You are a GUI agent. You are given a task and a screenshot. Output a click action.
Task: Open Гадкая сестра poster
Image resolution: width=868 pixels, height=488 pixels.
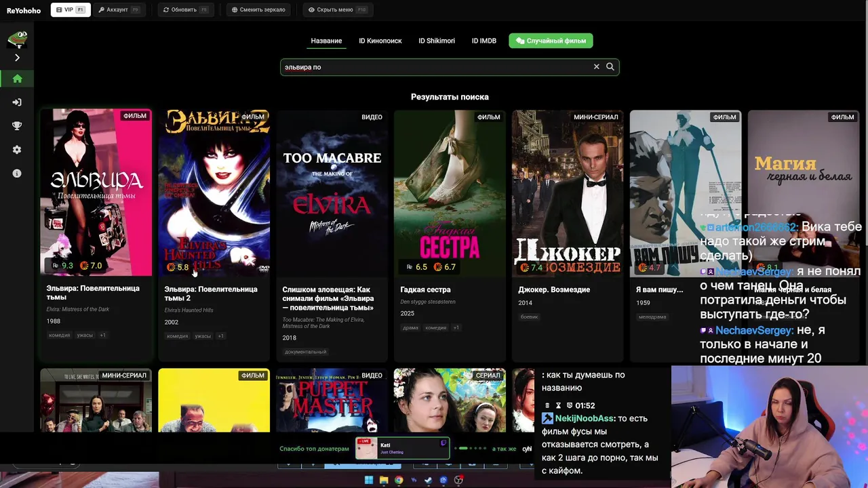(x=450, y=193)
